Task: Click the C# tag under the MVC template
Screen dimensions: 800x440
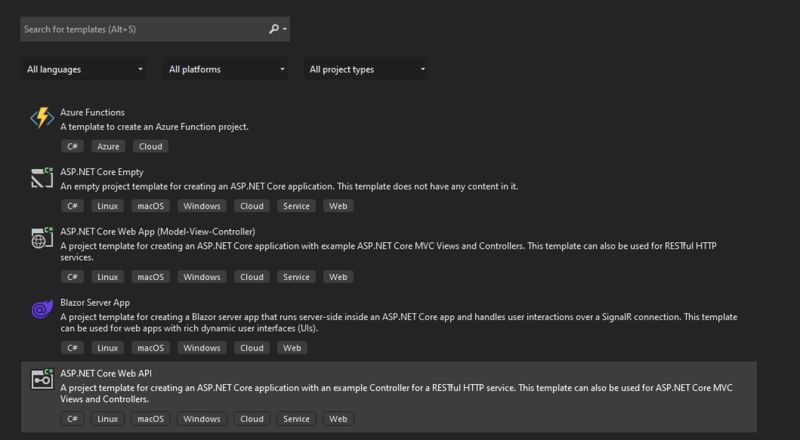Action: (72, 277)
